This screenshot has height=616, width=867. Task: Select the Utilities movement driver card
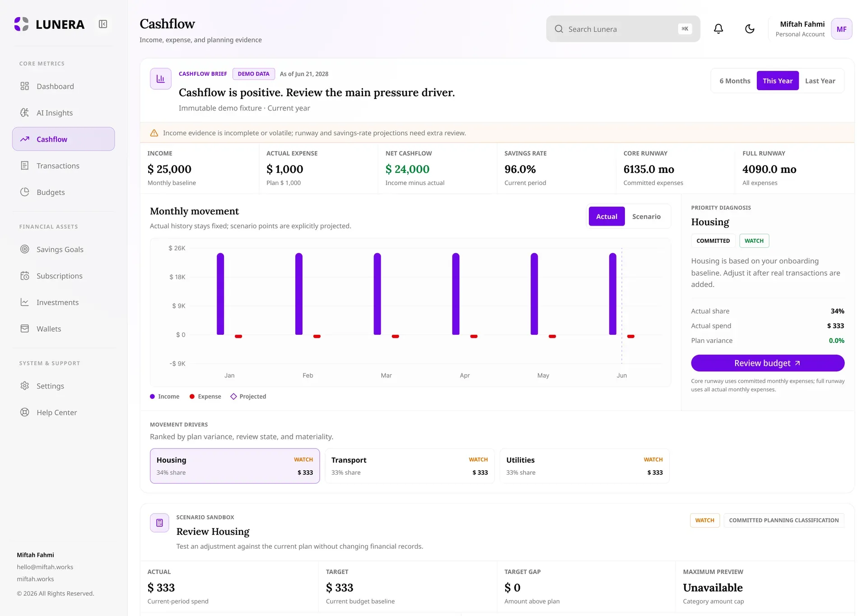tap(585, 466)
